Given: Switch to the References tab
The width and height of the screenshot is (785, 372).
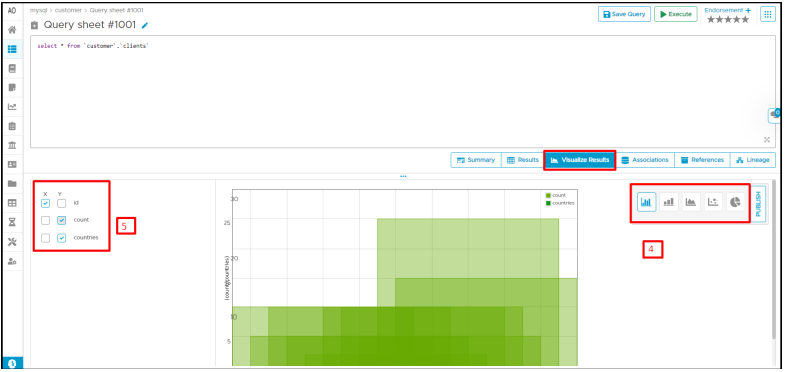Looking at the screenshot, I should point(702,160).
